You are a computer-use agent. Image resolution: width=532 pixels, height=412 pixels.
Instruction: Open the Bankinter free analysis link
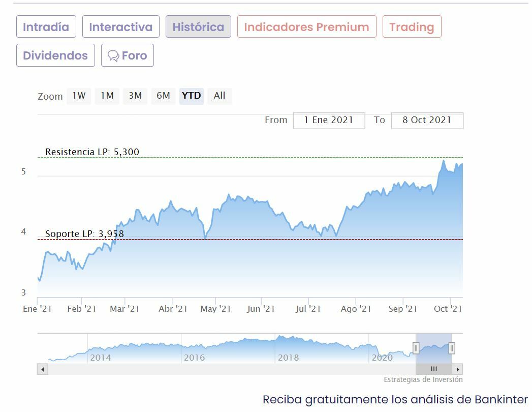tap(395, 400)
